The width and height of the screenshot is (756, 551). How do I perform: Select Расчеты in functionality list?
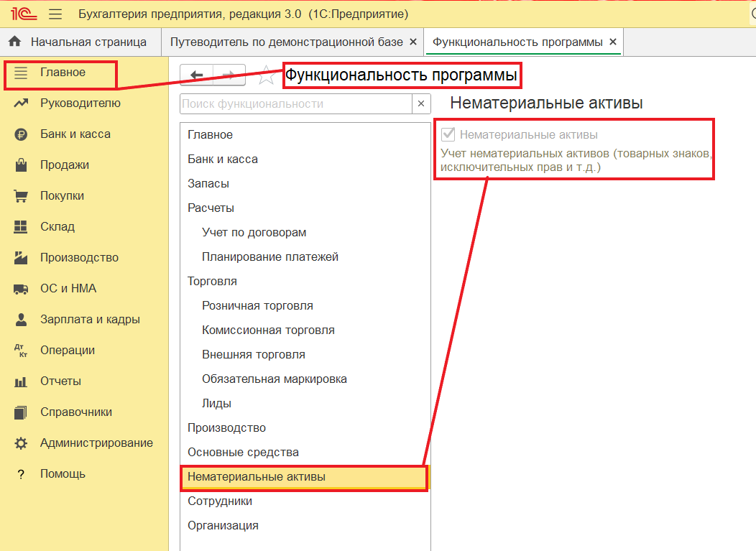point(305,208)
